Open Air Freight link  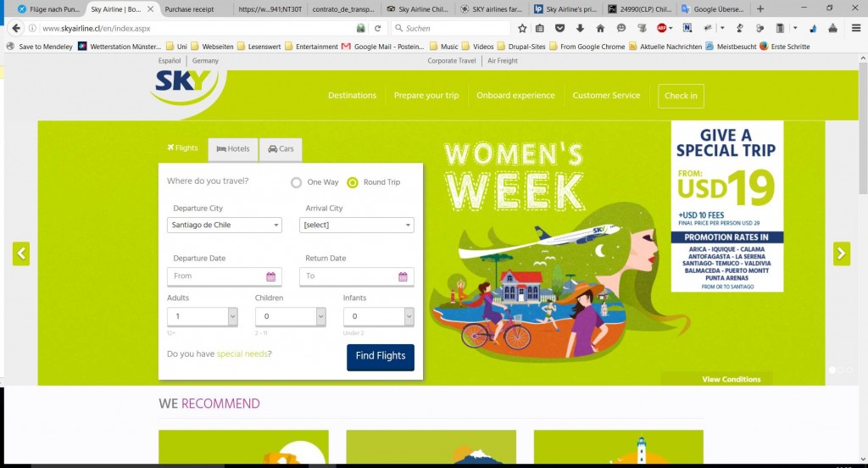503,61
